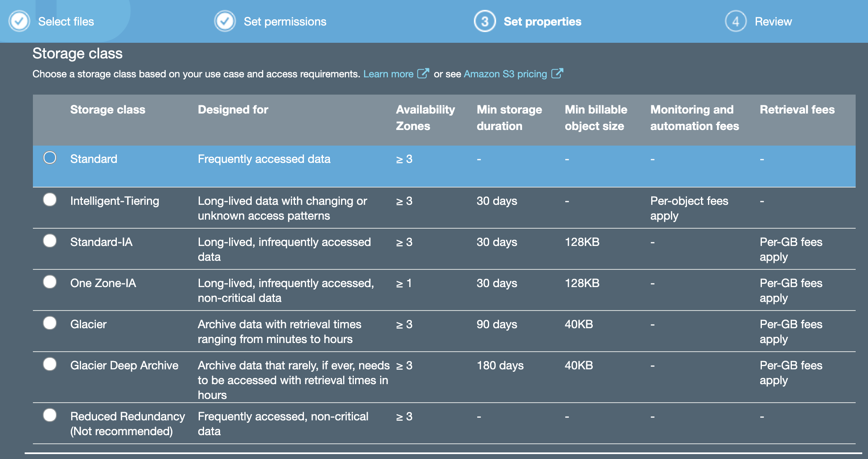Screen dimensions: 868x459
Task: Click external link icon beside Learn more
Action: (x=423, y=74)
